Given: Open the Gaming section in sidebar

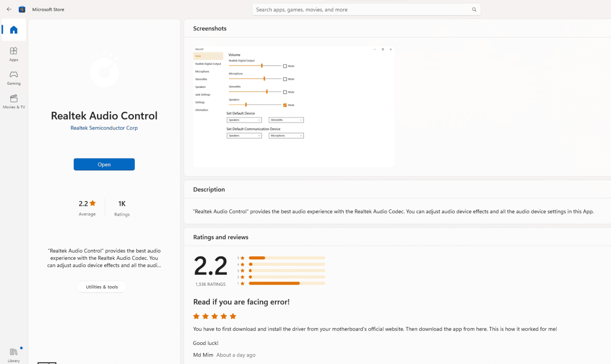Looking at the screenshot, I should 14,78.
